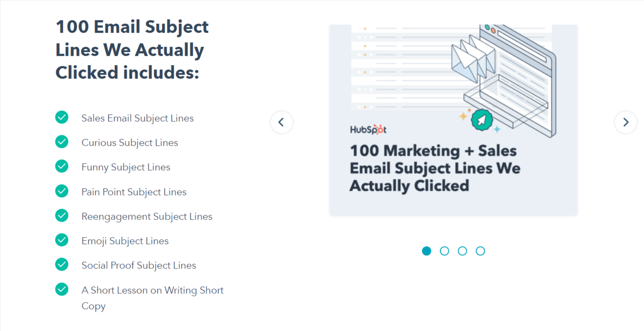Select the fourth carousel dot indicator
The image size is (644, 331).
click(480, 251)
